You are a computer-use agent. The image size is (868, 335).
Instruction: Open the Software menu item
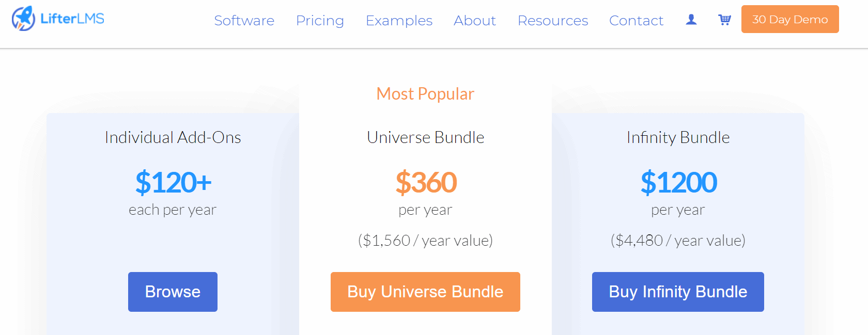244,21
